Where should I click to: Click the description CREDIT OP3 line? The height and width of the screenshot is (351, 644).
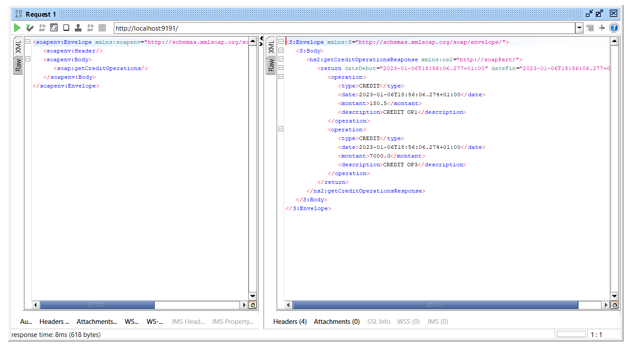click(x=402, y=165)
